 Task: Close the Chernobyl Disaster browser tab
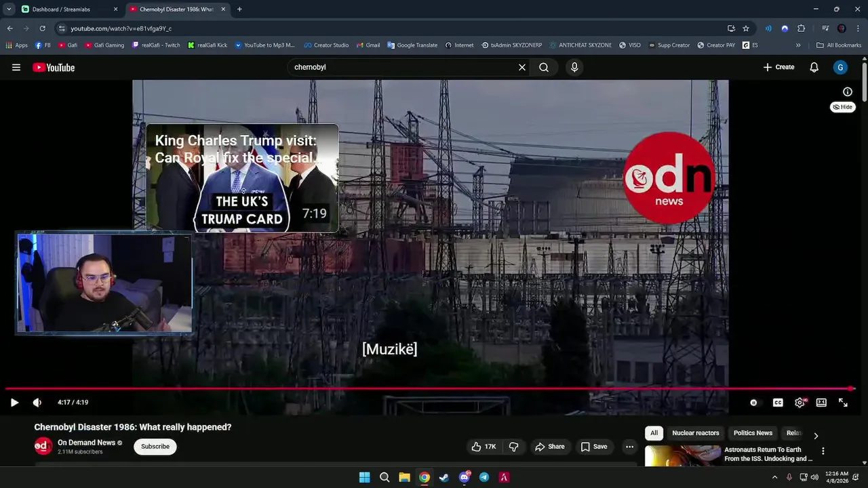[x=223, y=9]
